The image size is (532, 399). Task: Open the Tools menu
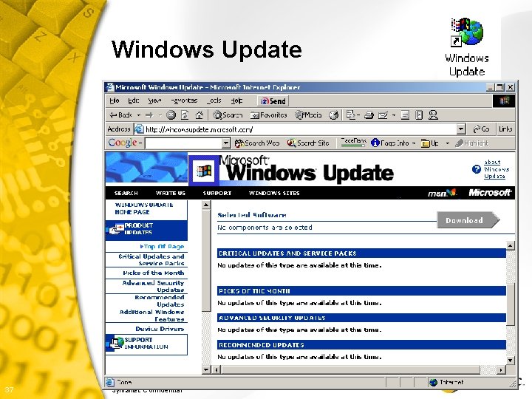pyautogui.click(x=214, y=100)
